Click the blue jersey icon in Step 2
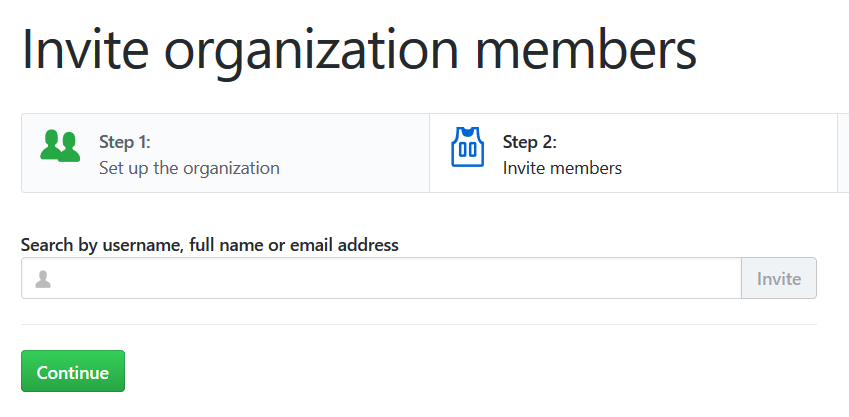This screenshot has height=417, width=849. [467, 146]
